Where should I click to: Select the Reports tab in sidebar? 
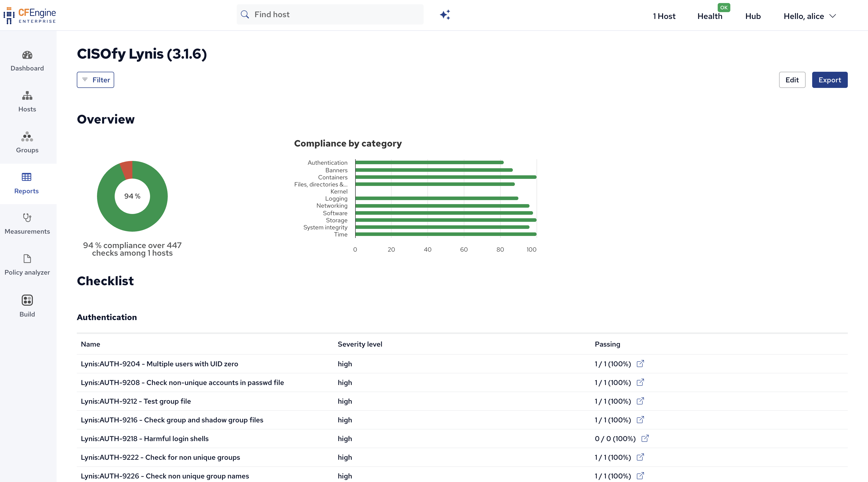(27, 183)
